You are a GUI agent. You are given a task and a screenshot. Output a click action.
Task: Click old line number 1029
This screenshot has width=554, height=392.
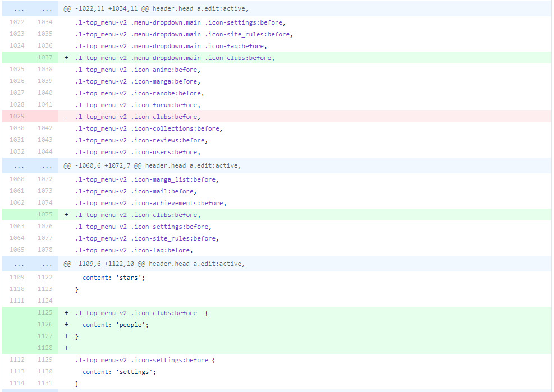[x=17, y=117]
